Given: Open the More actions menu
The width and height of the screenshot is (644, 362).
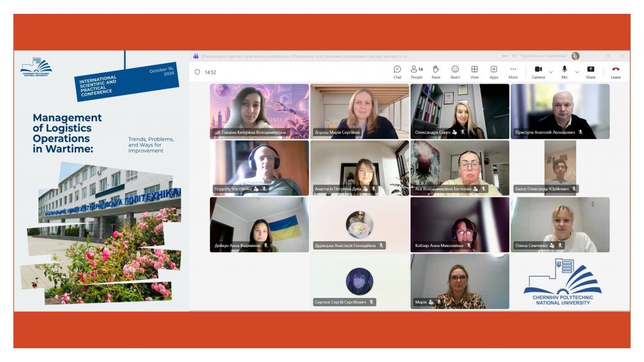Looking at the screenshot, I should [x=513, y=72].
